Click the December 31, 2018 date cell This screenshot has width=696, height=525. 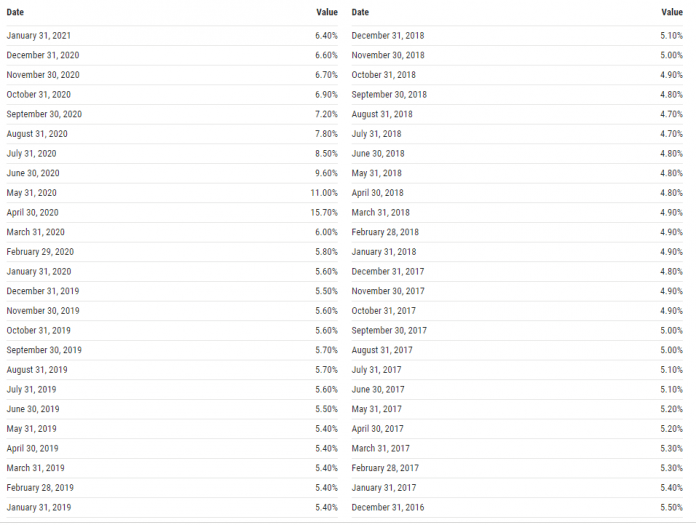(x=388, y=35)
